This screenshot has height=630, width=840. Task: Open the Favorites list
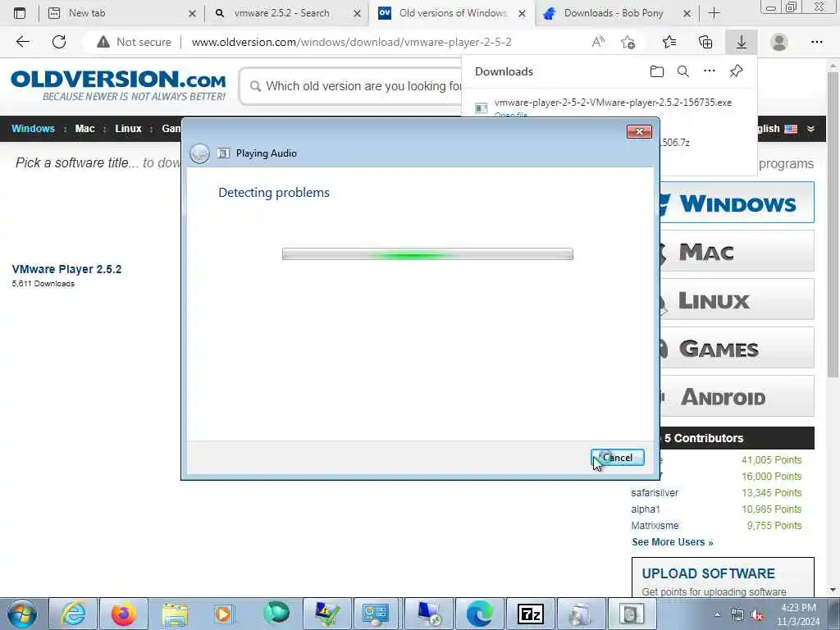pos(669,42)
